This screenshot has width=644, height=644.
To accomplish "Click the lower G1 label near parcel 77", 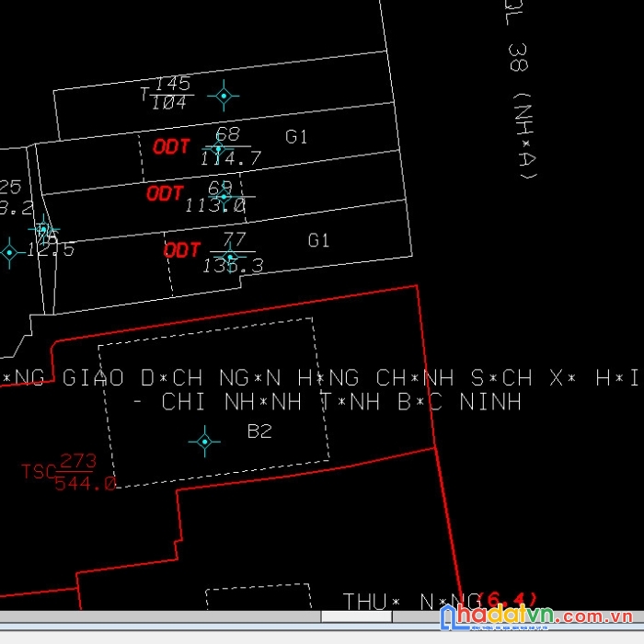I will point(318,240).
